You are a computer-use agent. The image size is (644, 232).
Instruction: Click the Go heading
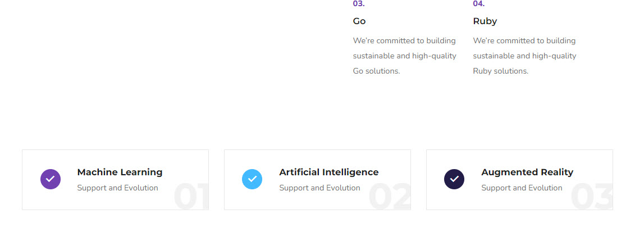click(x=359, y=21)
